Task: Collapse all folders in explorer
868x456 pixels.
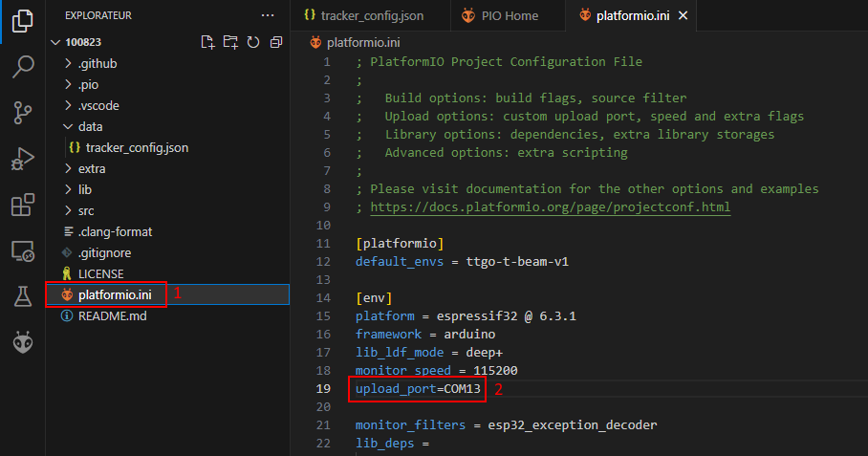Action: [x=276, y=42]
